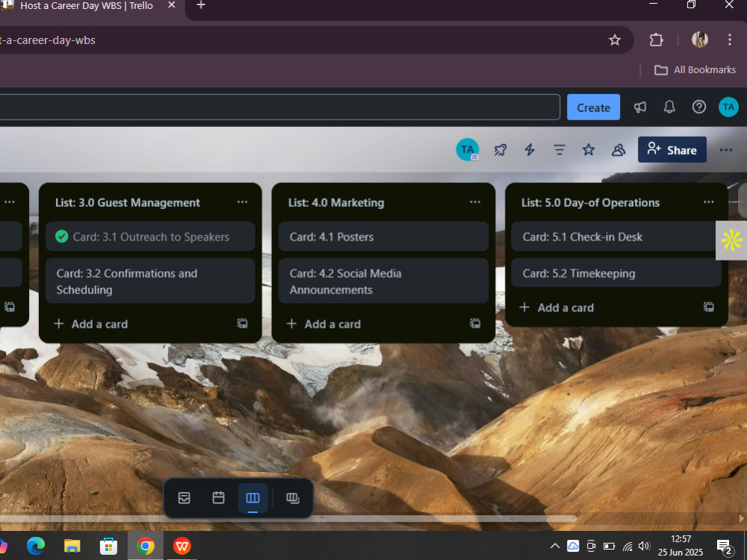Click the scrollbar right arrow
The image size is (747, 560).
(741, 518)
